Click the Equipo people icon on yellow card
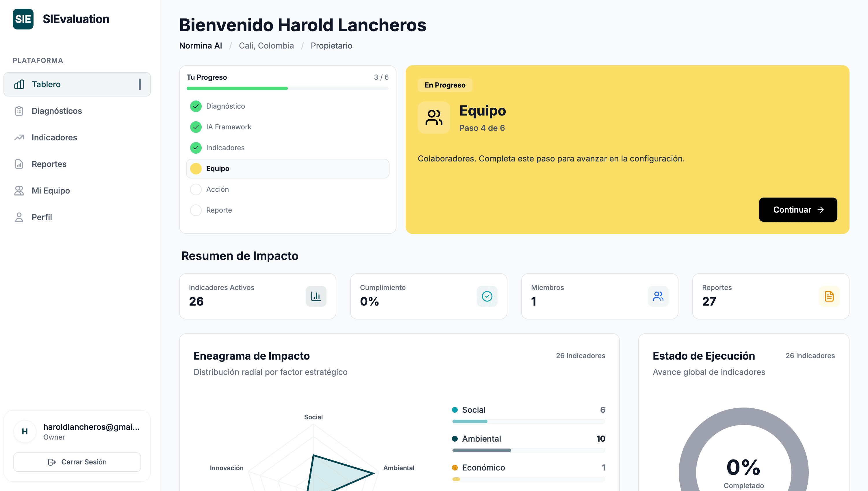This screenshot has width=868, height=491. (434, 117)
